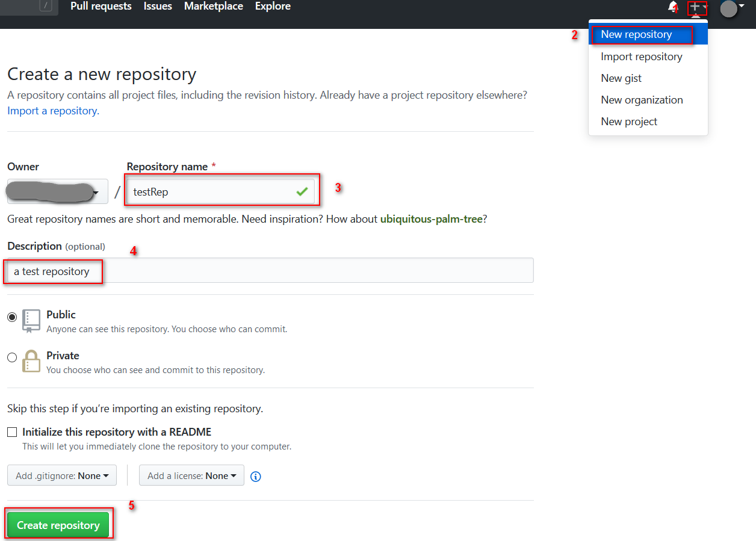Screen dimensions: 756x541
Task: Select the Public radio button
Action: (12, 317)
